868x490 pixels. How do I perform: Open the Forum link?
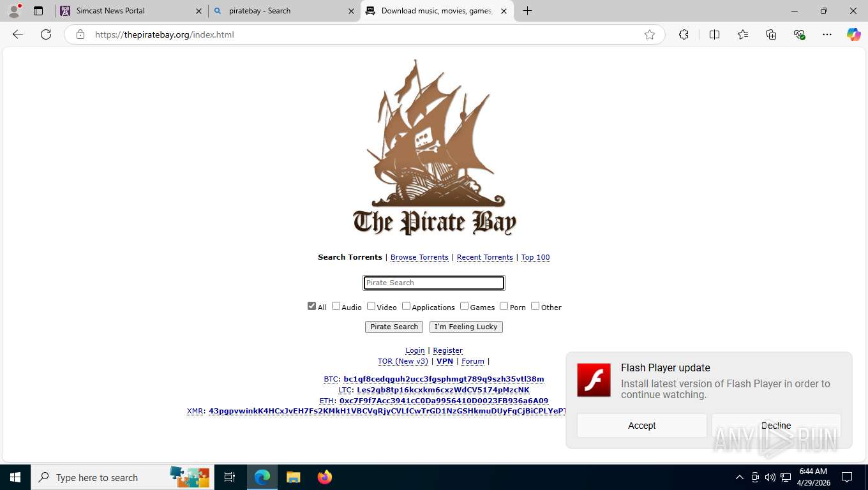coord(473,361)
